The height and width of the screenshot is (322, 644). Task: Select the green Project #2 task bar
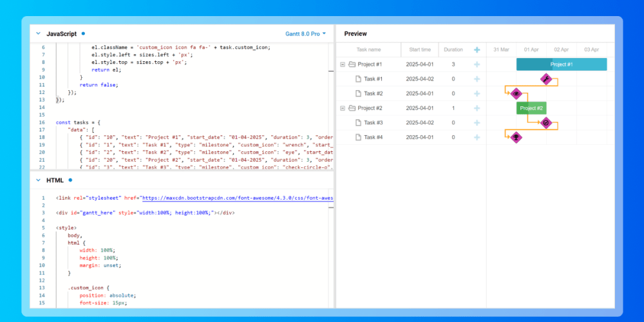[531, 108]
